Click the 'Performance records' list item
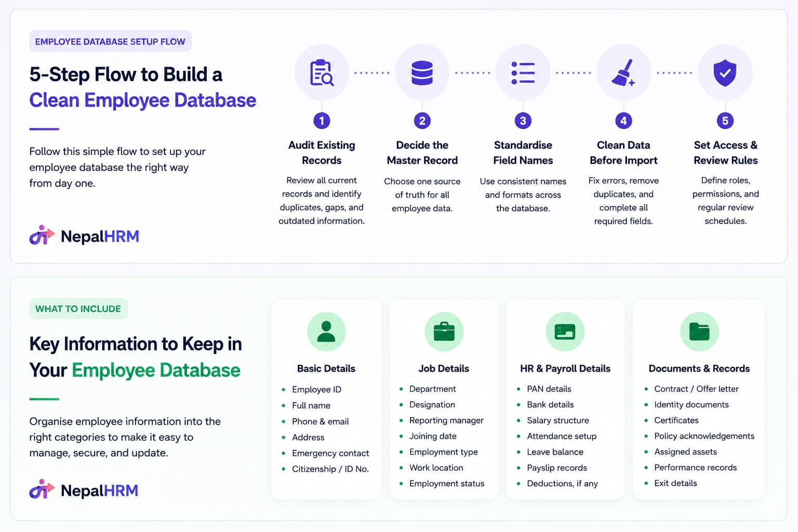Image resolution: width=798 pixels, height=532 pixels. pyautogui.click(x=695, y=468)
